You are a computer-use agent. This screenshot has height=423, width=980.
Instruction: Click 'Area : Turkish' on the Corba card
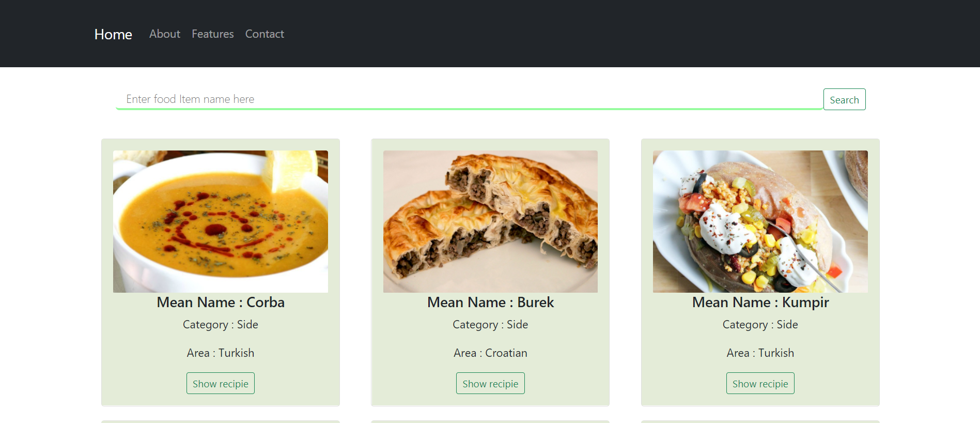(221, 353)
